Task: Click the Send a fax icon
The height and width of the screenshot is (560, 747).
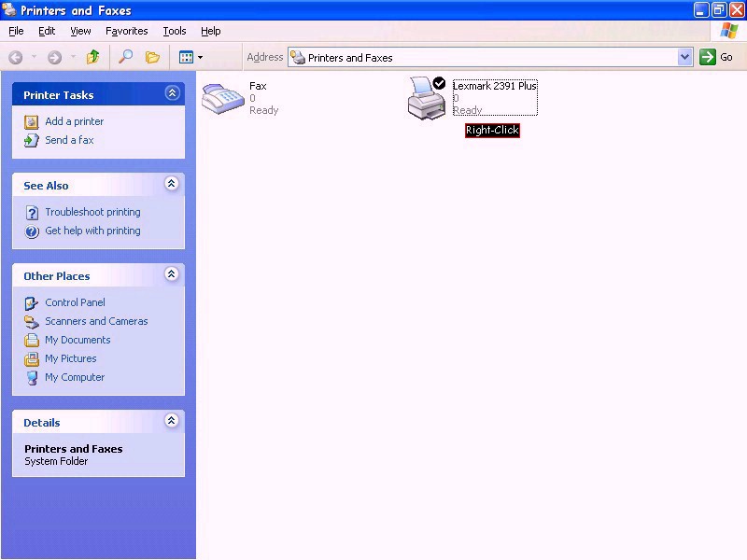Action: click(x=32, y=141)
